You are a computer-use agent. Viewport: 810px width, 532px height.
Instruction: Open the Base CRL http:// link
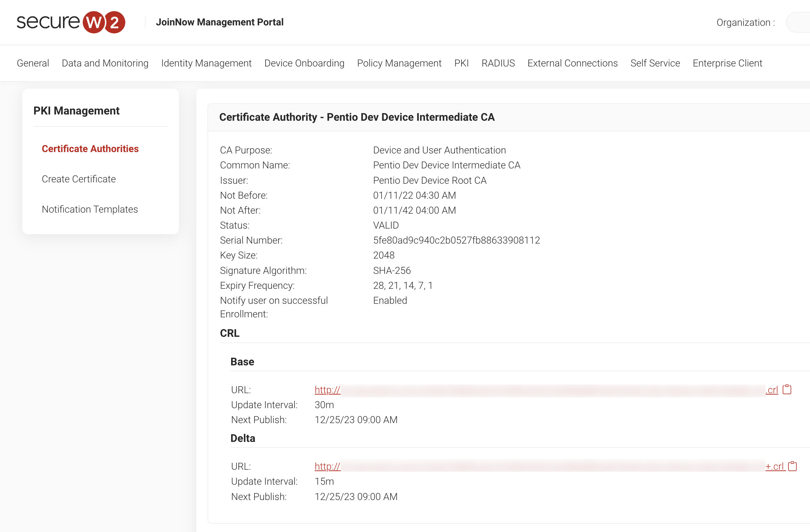(328, 390)
